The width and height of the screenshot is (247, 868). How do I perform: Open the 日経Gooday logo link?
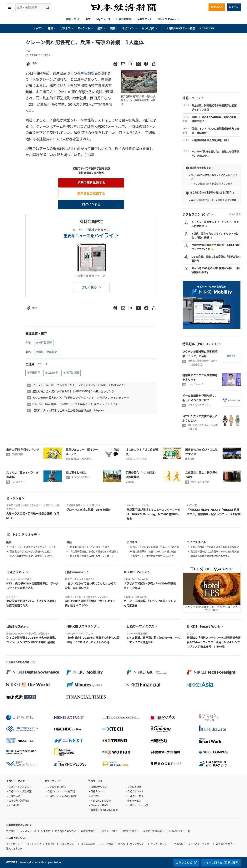pos(160,728)
